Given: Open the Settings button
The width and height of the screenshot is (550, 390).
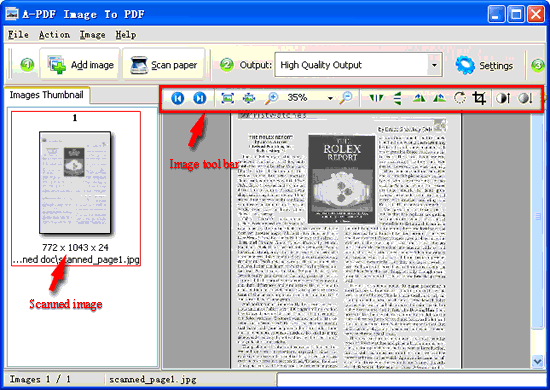Looking at the screenshot, I should coord(484,65).
